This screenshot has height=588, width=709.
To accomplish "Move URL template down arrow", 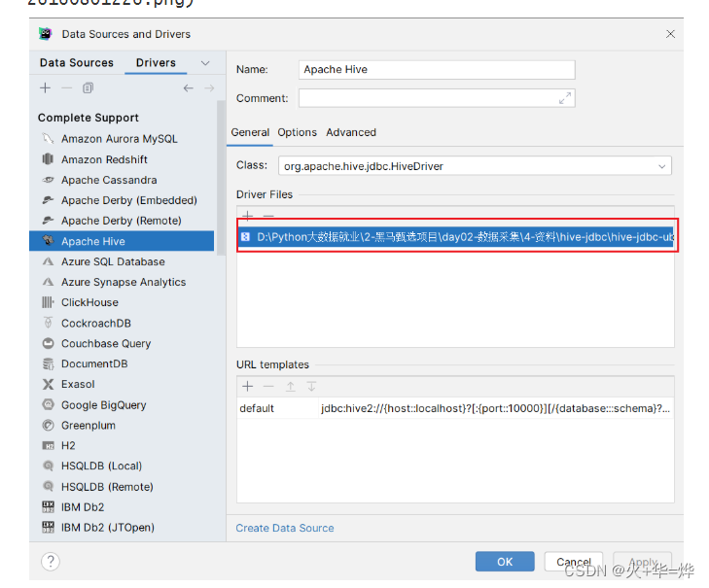I will [311, 387].
